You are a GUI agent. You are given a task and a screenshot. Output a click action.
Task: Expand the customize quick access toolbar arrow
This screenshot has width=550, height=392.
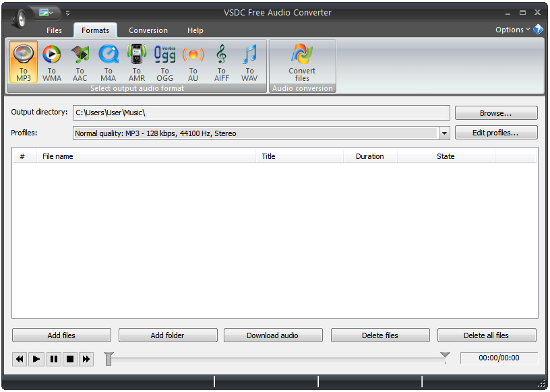coord(67,13)
